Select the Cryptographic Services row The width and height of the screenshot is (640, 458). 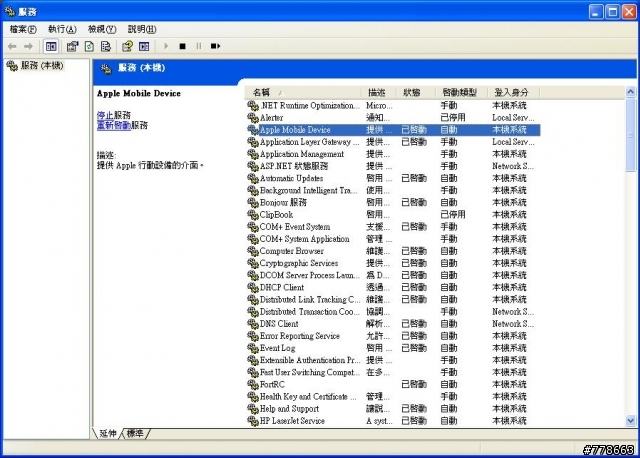(393, 263)
